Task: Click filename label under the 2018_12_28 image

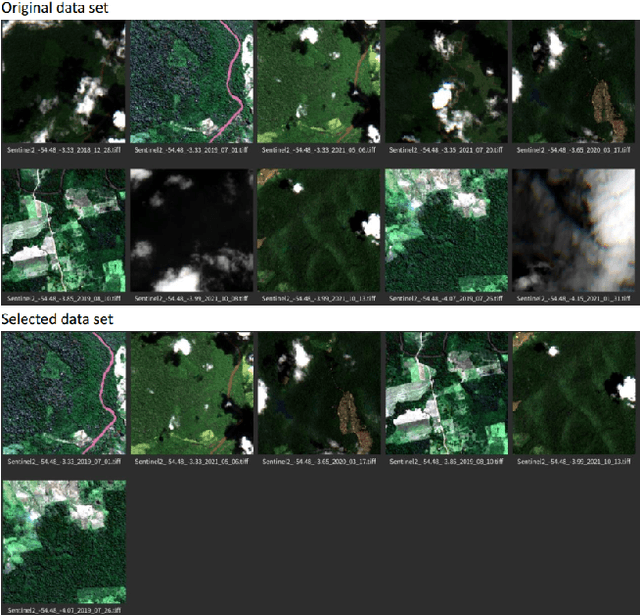Action: pyautogui.click(x=64, y=150)
